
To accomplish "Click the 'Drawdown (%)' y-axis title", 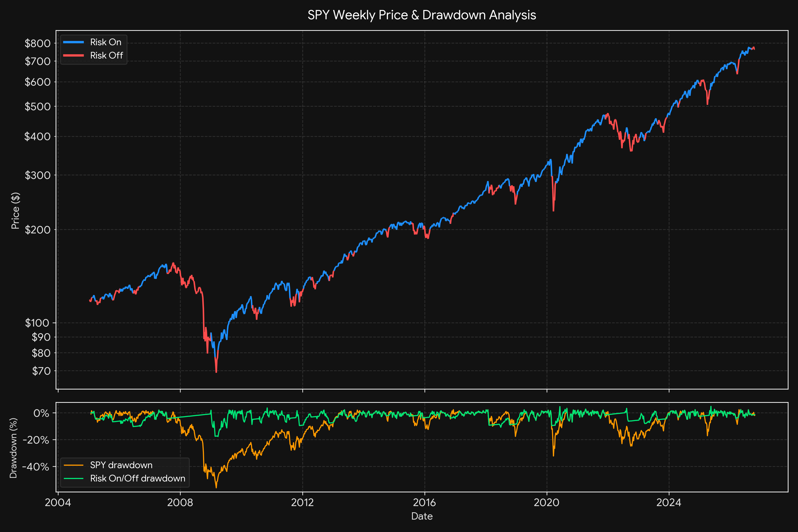I will point(13,448).
